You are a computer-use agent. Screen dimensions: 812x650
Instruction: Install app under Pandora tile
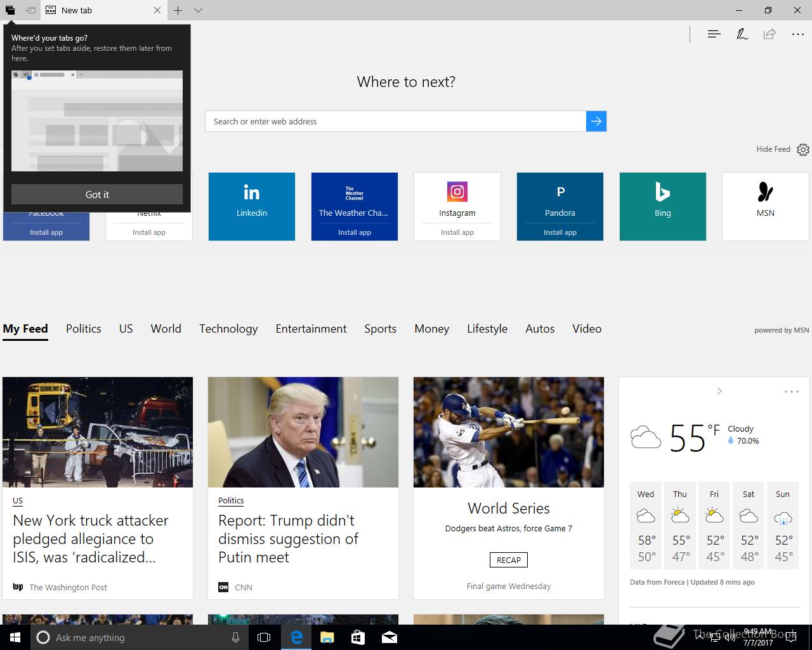pos(560,232)
